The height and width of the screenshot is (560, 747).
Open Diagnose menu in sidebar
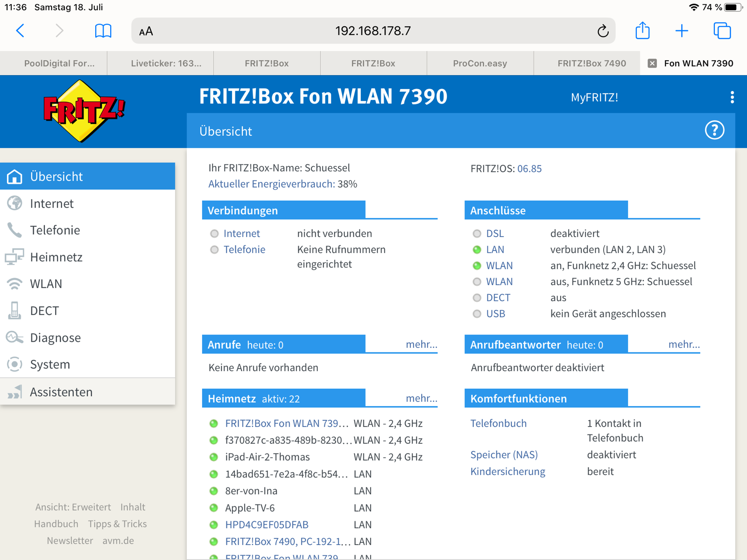click(x=88, y=337)
